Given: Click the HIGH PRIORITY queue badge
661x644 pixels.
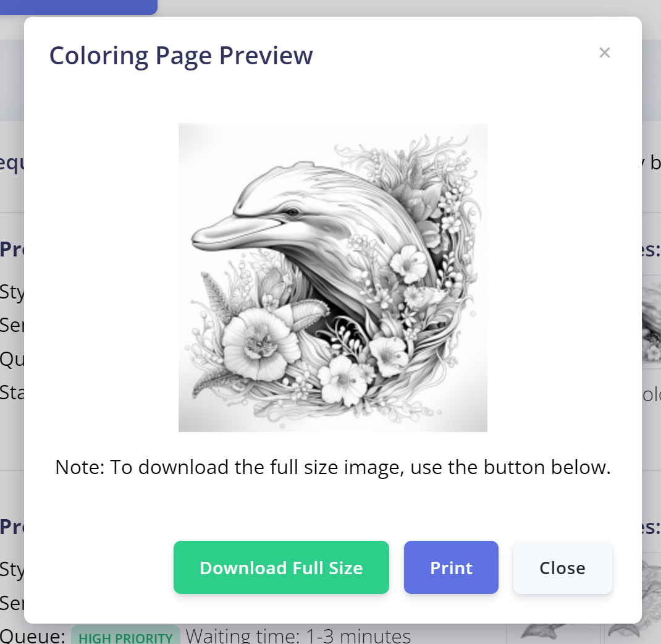Looking at the screenshot, I should 125,636.
